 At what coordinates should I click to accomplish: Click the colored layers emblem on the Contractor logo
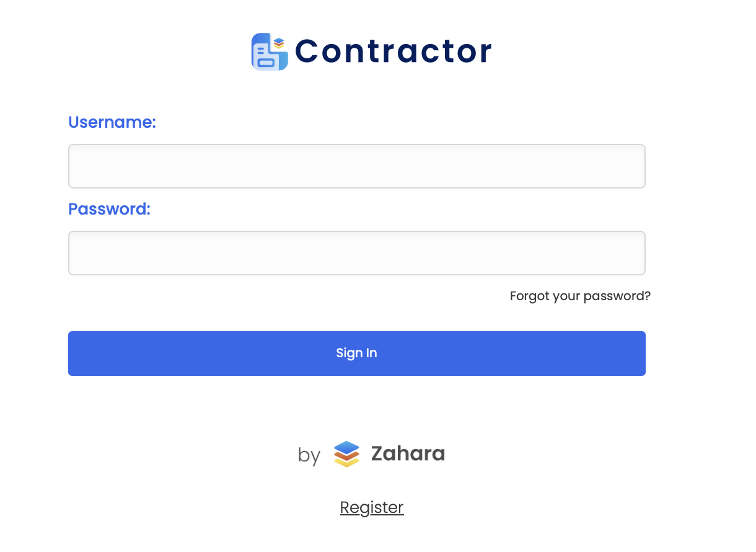pos(279,42)
